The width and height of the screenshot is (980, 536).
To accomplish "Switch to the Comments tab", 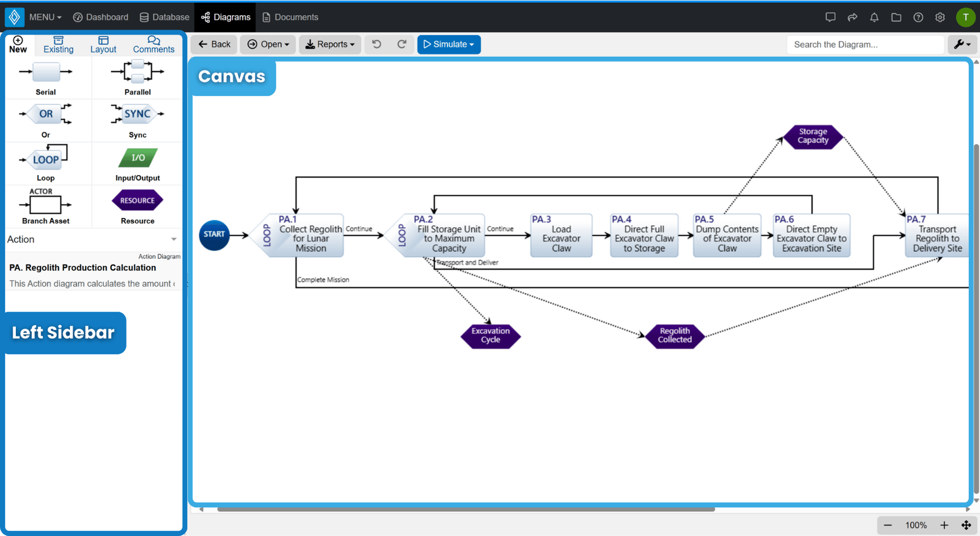I will [153, 45].
